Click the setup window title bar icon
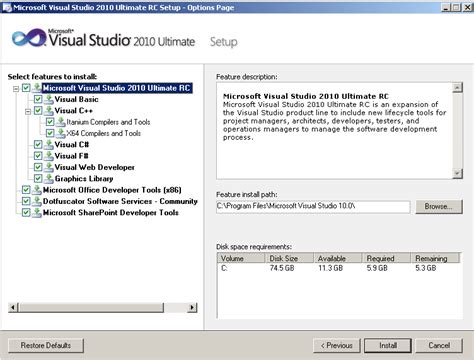 (x=7, y=7)
